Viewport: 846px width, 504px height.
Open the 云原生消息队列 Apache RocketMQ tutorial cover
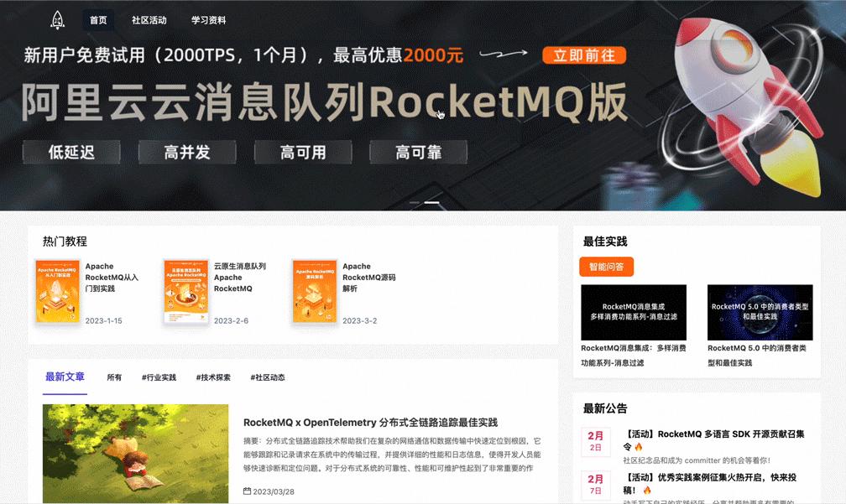coord(186,291)
